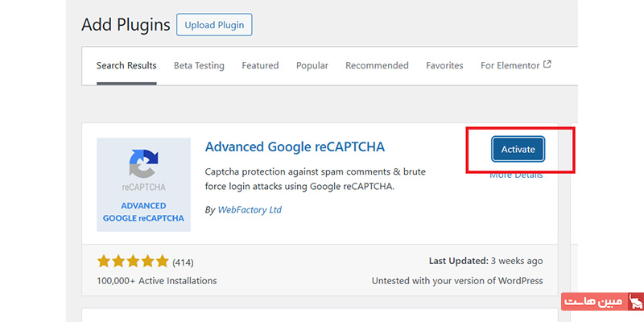This screenshot has width=644, height=322.
Task: Click the Captcha protection description text
Action: (316, 179)
